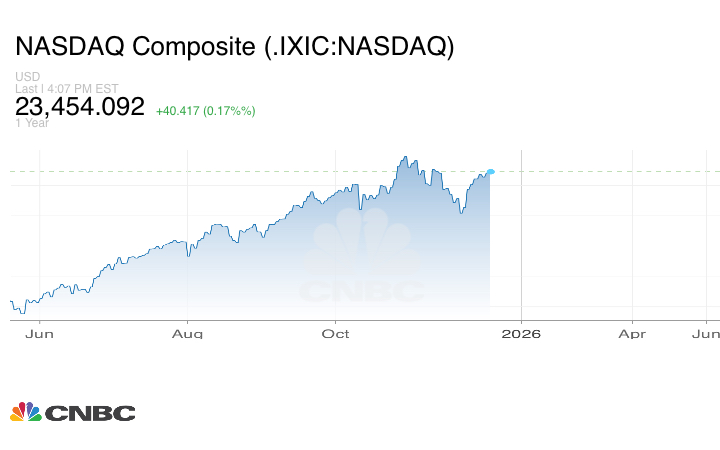Click the first Jun label on the axis
The width and height of the screenshot is (720, 450).
click(x=38, y=334)
